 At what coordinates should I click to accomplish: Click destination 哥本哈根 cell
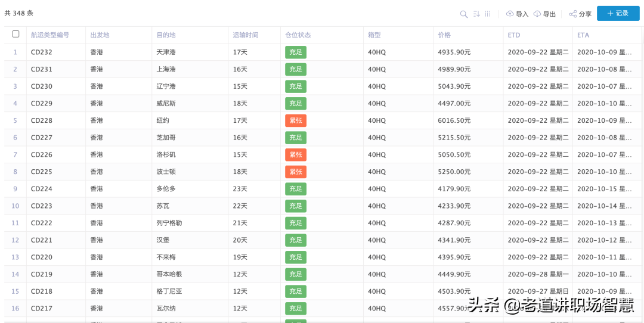click(190, 274)
